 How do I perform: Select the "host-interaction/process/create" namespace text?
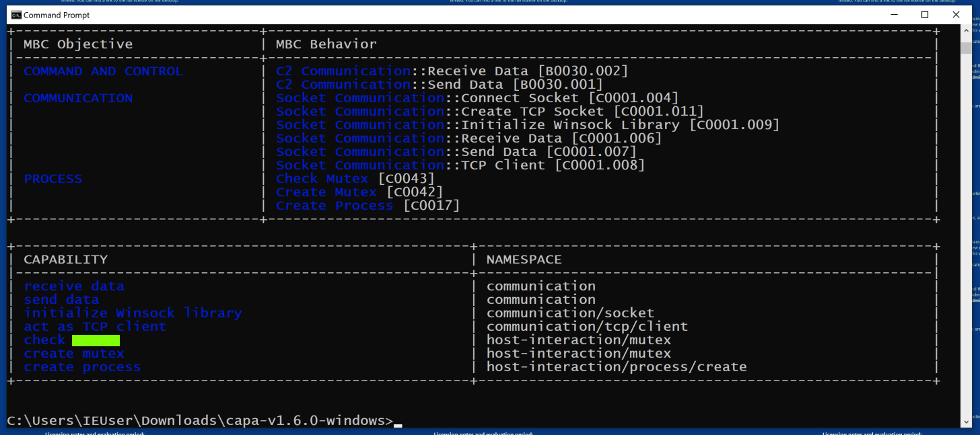click(x=616, y=367)
